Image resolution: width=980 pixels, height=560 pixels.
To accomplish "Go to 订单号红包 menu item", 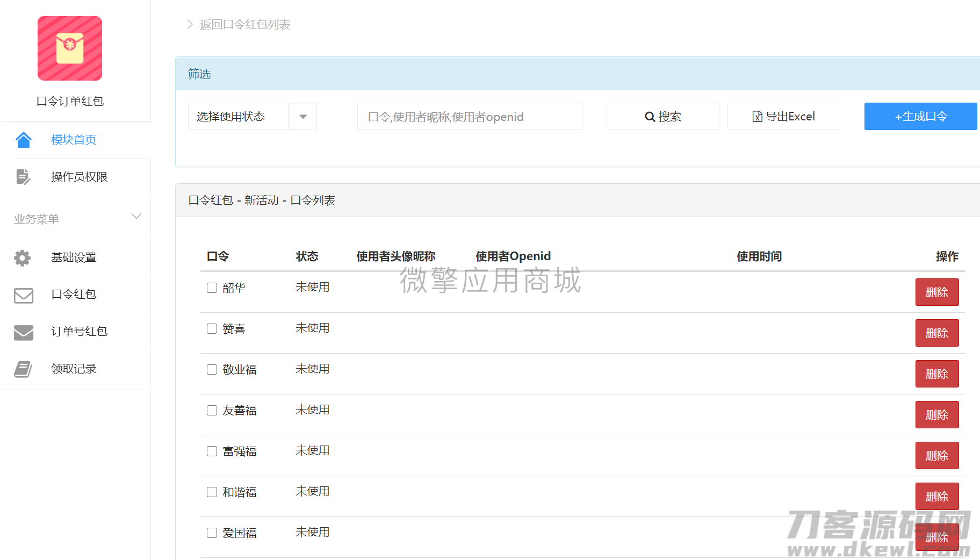I will coord(79,332).
